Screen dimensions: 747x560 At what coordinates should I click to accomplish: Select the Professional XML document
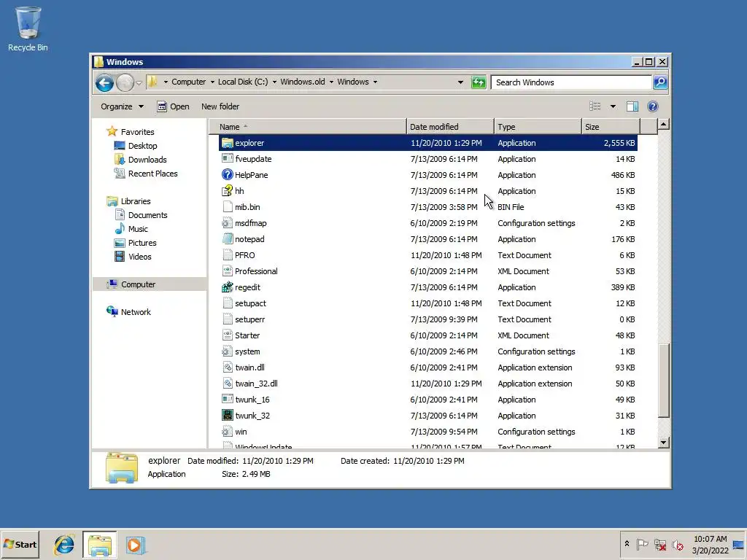pos(427,271)
